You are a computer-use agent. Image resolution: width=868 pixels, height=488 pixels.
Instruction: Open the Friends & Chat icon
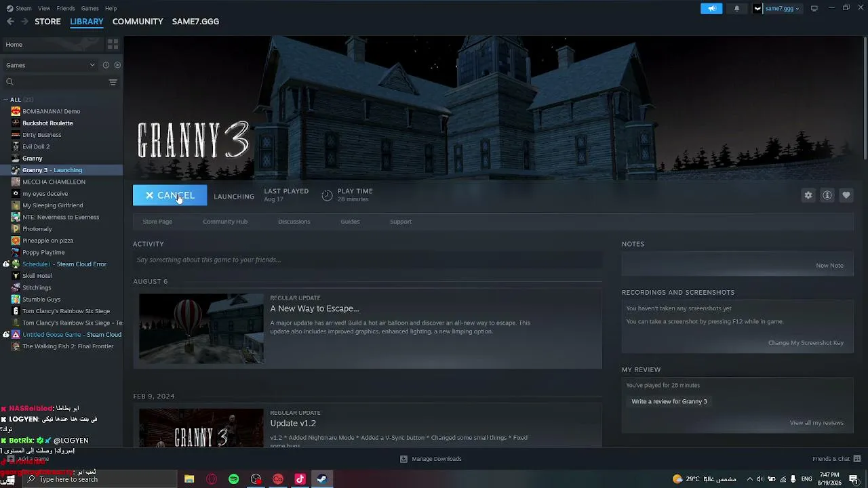click(857, 459)
